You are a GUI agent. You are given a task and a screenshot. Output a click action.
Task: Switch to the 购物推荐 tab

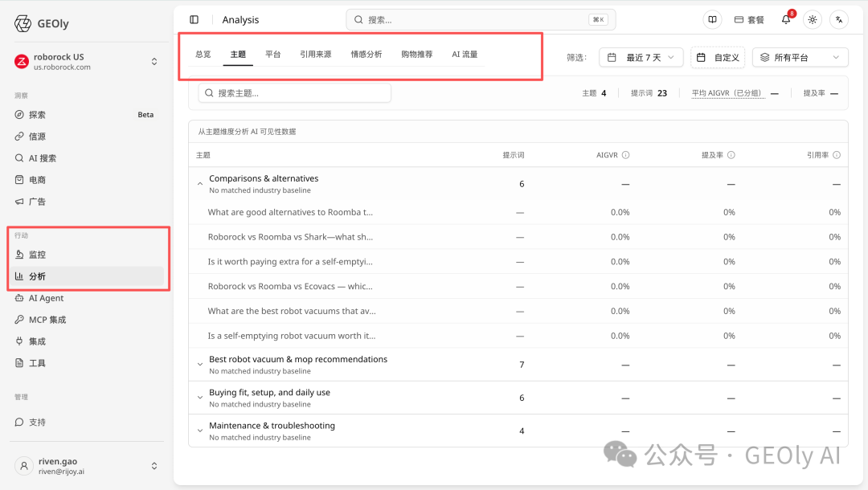pos(417,54)
